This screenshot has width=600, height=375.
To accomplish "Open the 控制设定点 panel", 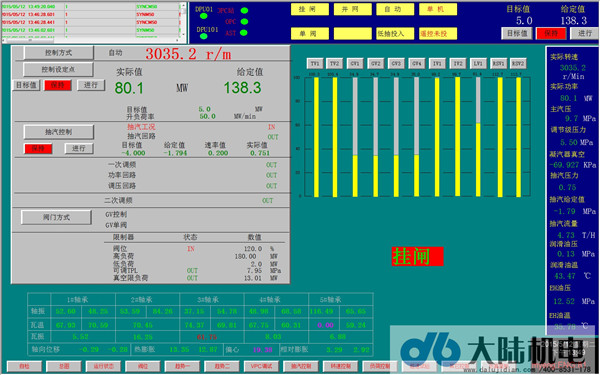I will pos(58,70).
